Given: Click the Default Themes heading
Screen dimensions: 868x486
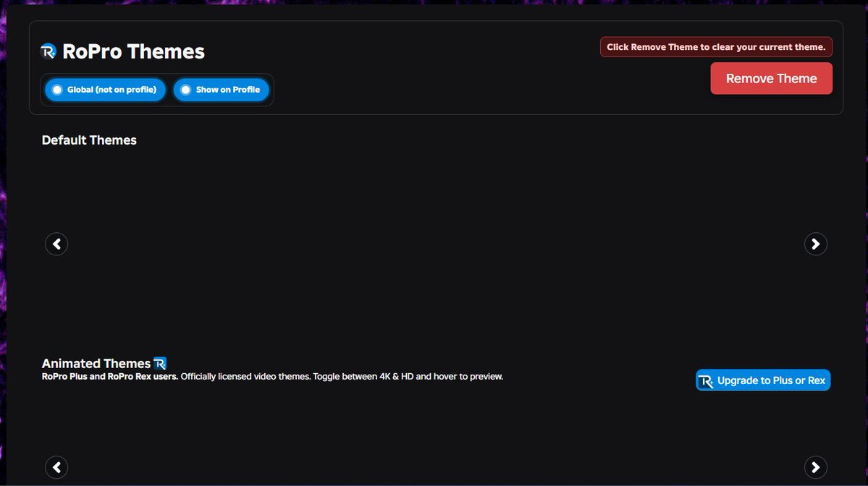Looking at the screenshot, I should 89,140.
